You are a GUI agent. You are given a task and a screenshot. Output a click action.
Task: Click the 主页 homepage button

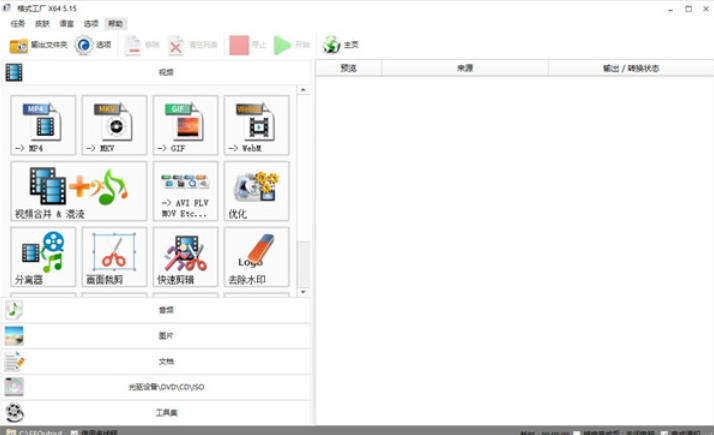(x=341, y=45)
